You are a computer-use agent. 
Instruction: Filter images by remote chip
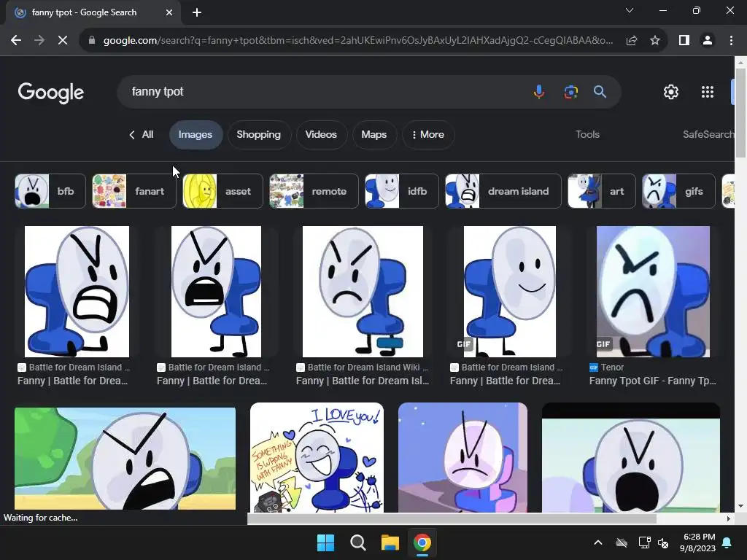tap(314, 191)
